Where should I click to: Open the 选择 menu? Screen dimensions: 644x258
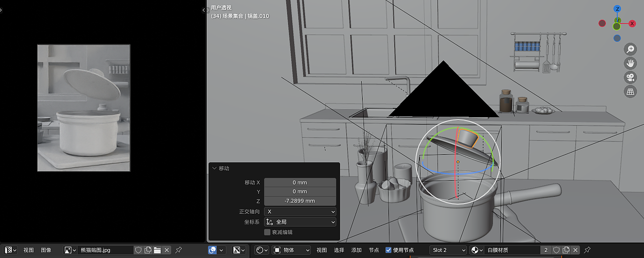(x=339, y=250)
